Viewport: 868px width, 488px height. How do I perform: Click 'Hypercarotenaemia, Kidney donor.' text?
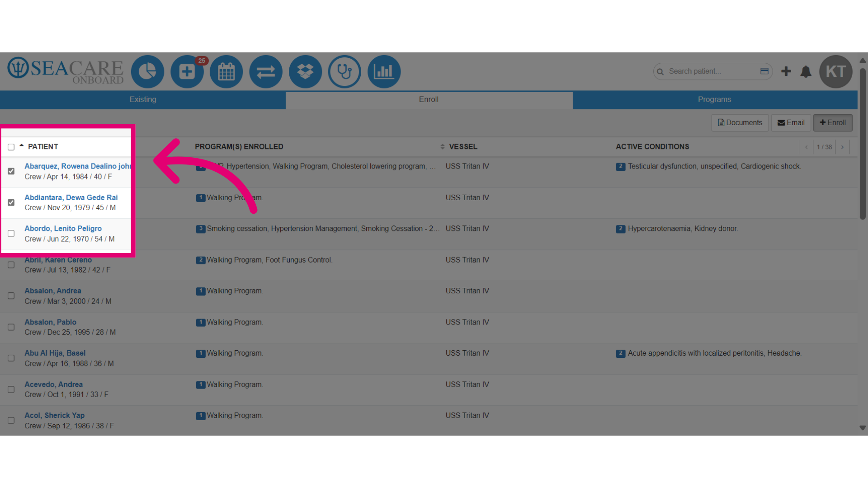(683, 229)
